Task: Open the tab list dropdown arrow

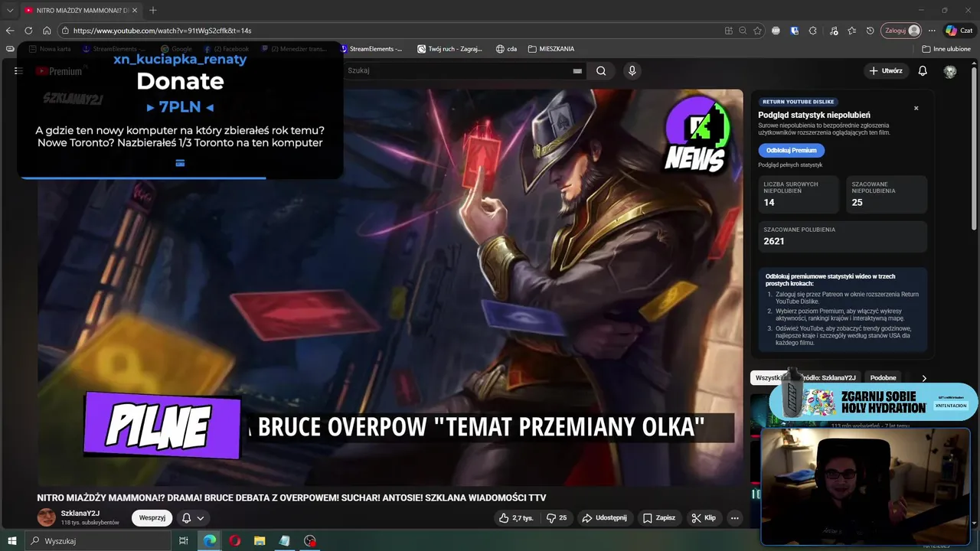Action: [x=10, y=10]
